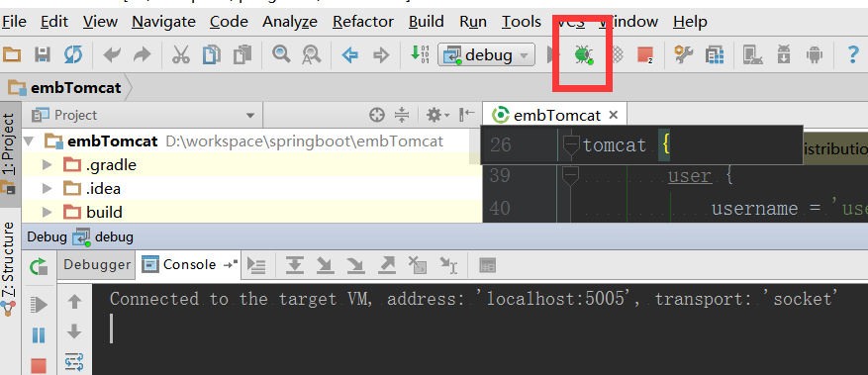The image size is (868, 375).
Task: Start debugging with the green bug icon
Action: 583,54
